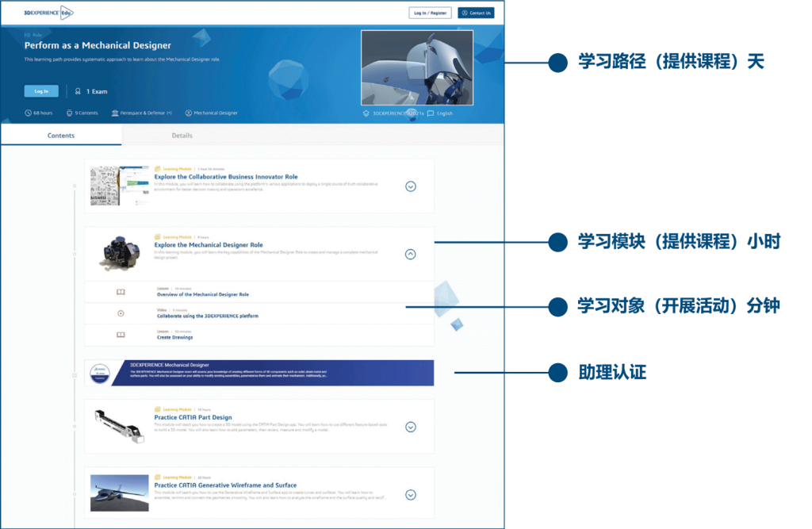
Task: Click the English language speech bubble icon
Action: tap(431, 113)
